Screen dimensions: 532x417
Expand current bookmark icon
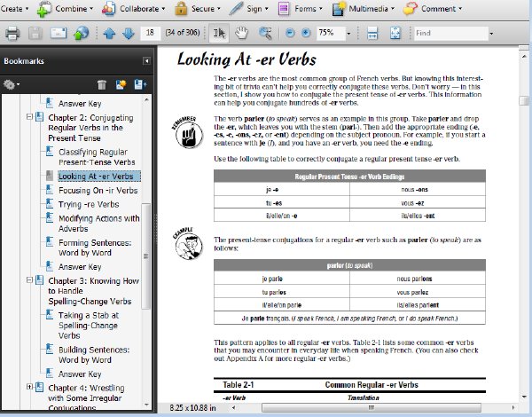point(140,84)
